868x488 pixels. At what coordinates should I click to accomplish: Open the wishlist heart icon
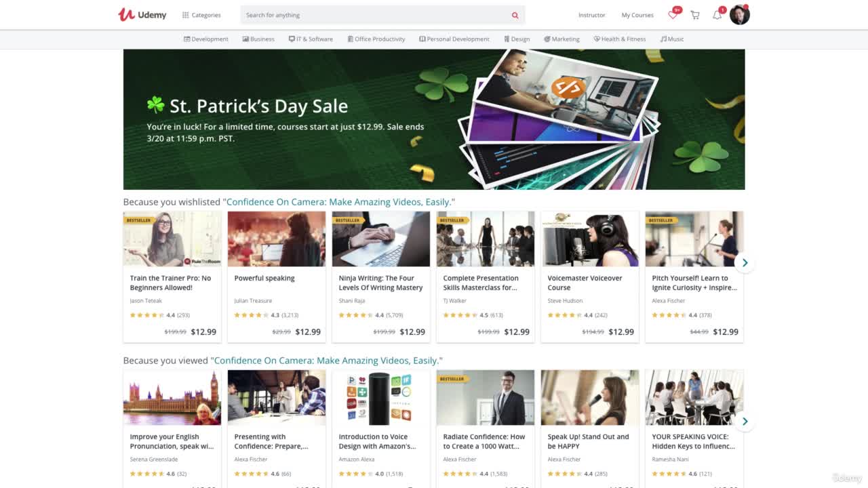[673, 15]
